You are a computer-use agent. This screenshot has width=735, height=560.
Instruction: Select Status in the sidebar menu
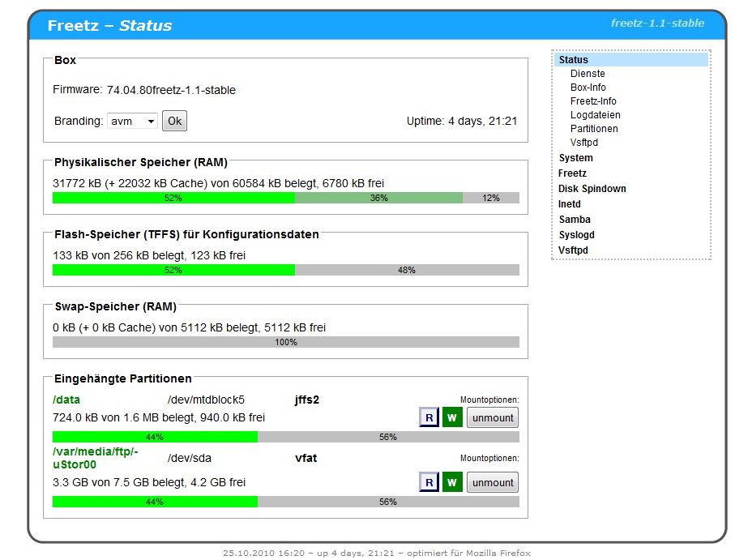click(574, 60)
